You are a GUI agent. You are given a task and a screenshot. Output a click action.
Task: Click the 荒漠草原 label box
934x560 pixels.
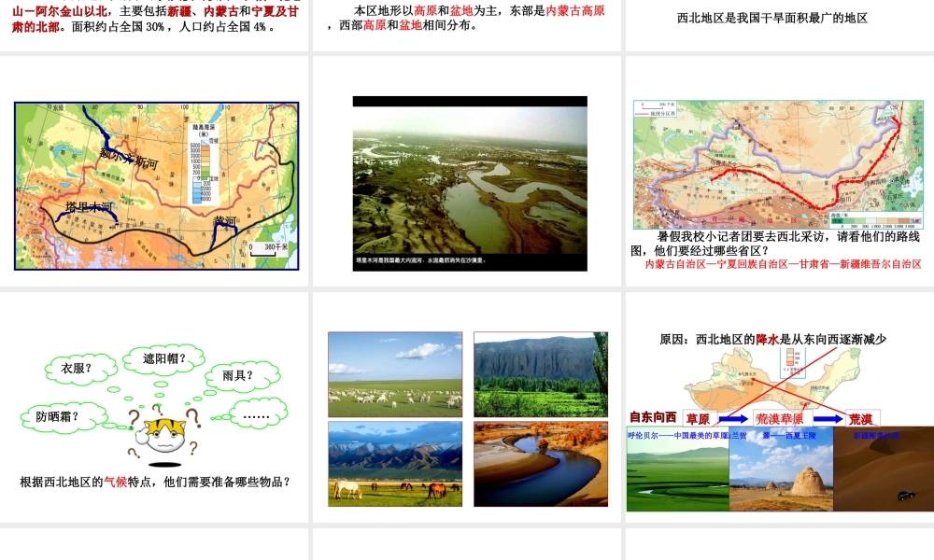tap(780, 419)
